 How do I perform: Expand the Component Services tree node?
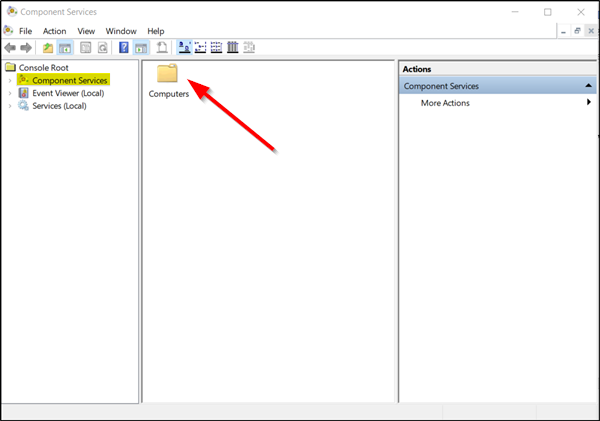(x=10, y=80)
